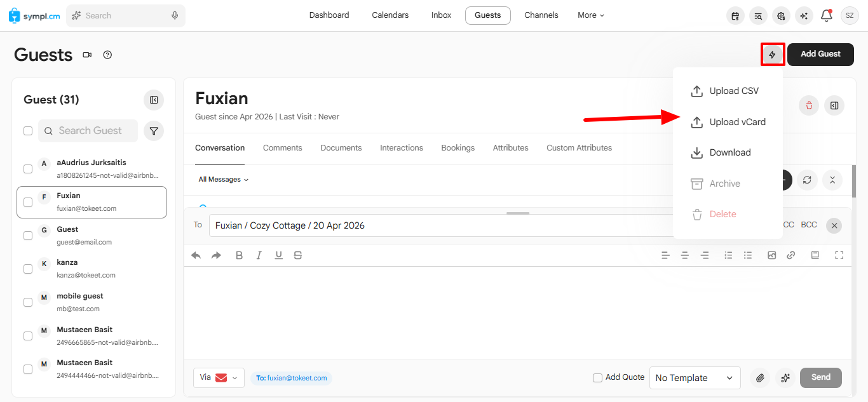Open the calendar rates icon in header
Screen dimensions: 868x402
[735, 16]
